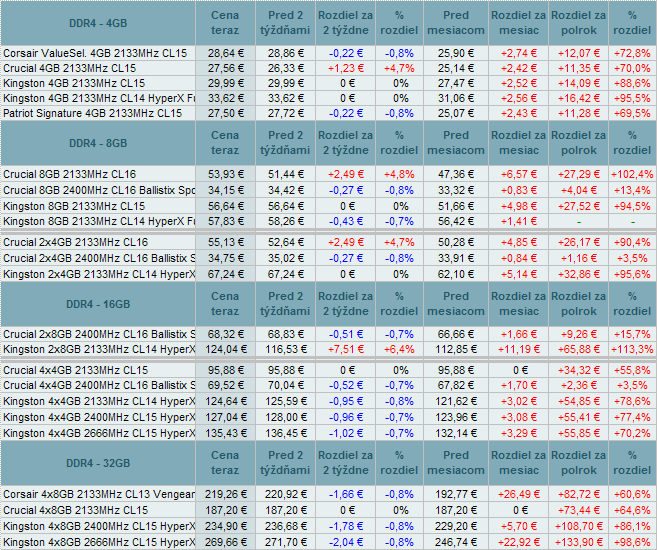Screen dimensions: 657x550
Task: Click current price 269,66 € cell
Action: click(225, 542)
